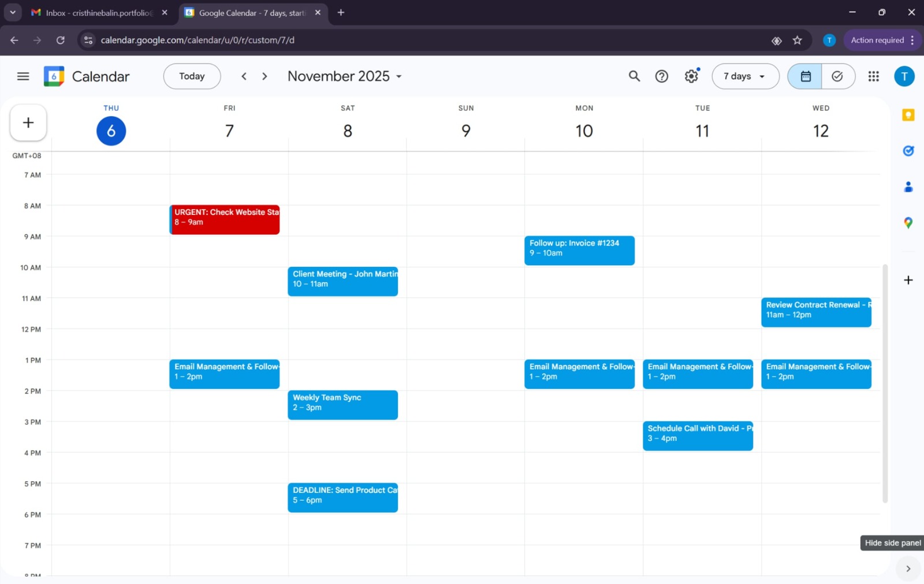This screenshot has width=924, height=584.
Task: Select Wednesday 12 date header
Action: coord(821,131)
